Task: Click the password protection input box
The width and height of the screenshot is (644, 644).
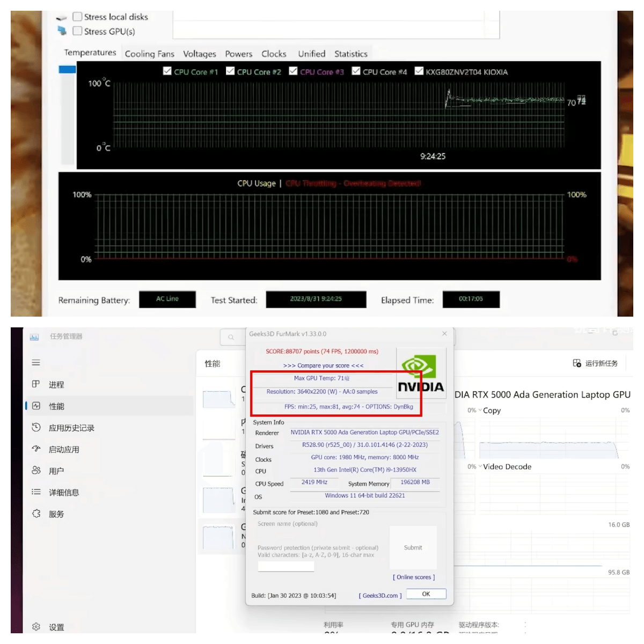Action: click(x=286, y=567)
